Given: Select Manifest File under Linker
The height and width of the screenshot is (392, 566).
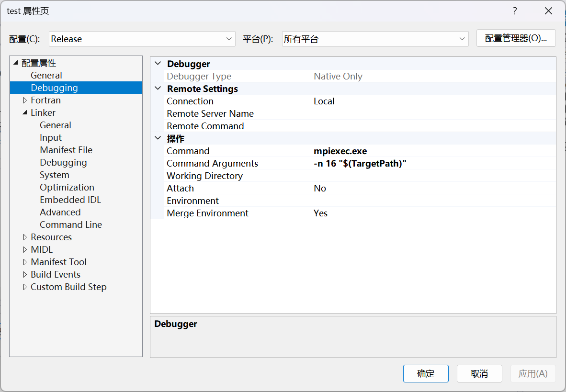Looking at the screenshot, I should 66,150.
